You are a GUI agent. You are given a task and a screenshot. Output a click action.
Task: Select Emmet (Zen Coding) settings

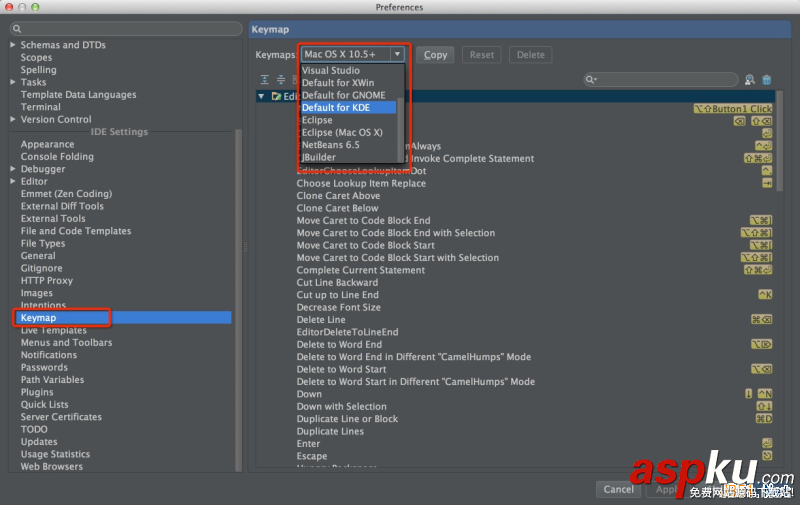pos(66,194)
